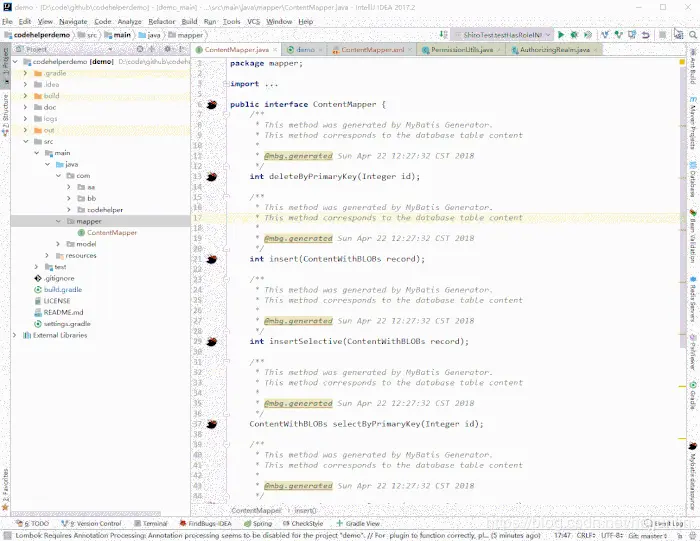
Task: Collapse the mapper package node
Action: [x=58, y=221]
